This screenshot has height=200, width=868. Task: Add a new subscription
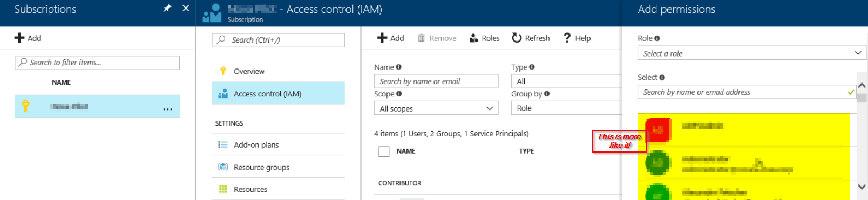click(x=28, y=38)
